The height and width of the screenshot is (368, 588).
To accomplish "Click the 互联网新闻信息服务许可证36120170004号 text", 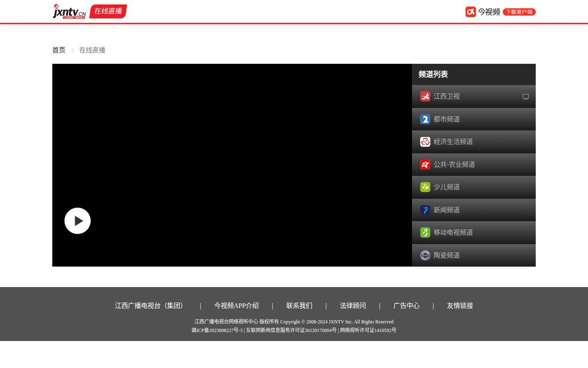I will (291, 330).
